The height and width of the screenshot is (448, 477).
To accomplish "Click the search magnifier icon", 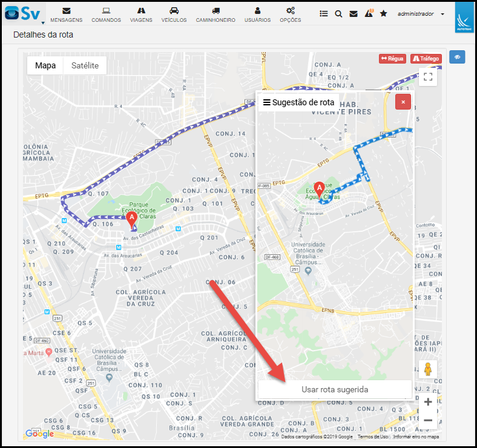I will 338,14.
